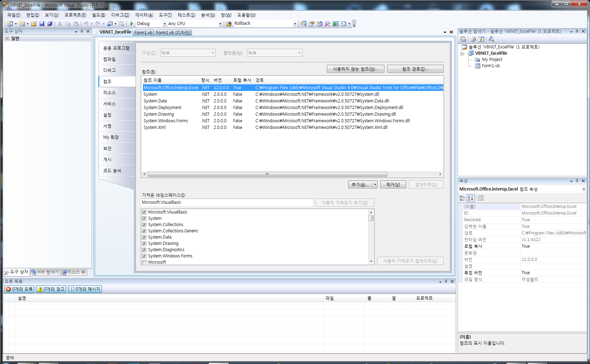Open the Toolbox via wrench-hammer toolbar icon
Image resolution: width=590 pixels, height=364 pixels.
pyautogui.click(x=328, y=24)
